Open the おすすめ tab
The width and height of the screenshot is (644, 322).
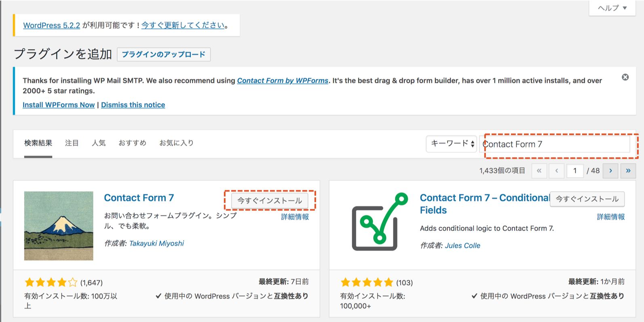point(132,143)
